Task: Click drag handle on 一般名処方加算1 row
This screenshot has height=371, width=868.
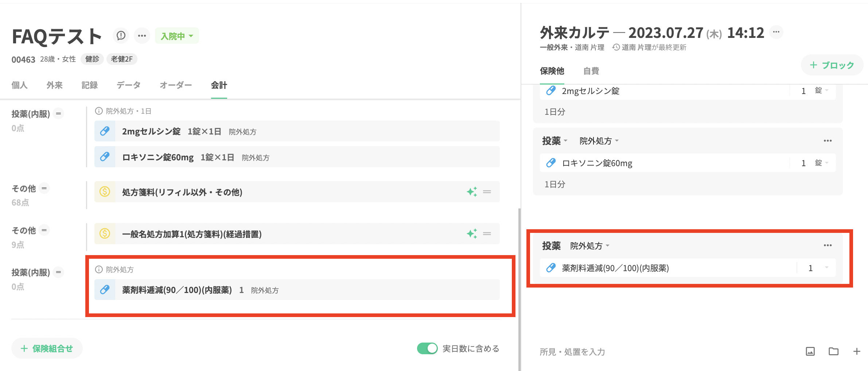Action: pyautogui.click(x=487, y=234)
